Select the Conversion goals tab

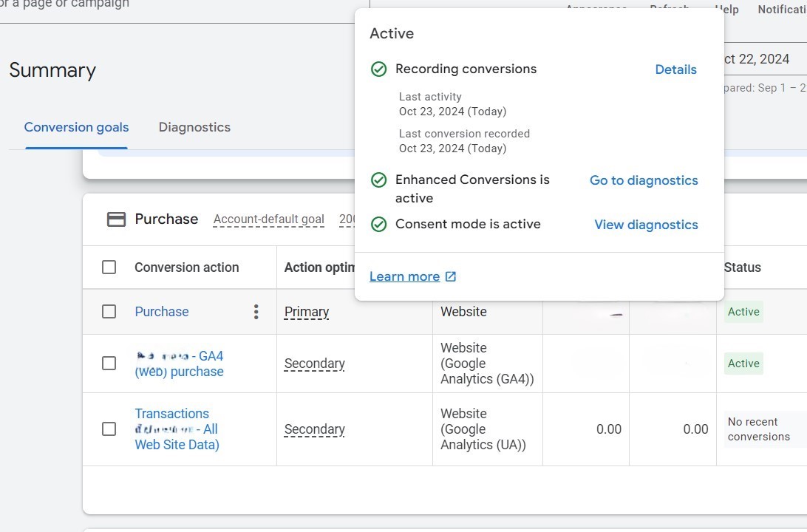coord(76,127)
